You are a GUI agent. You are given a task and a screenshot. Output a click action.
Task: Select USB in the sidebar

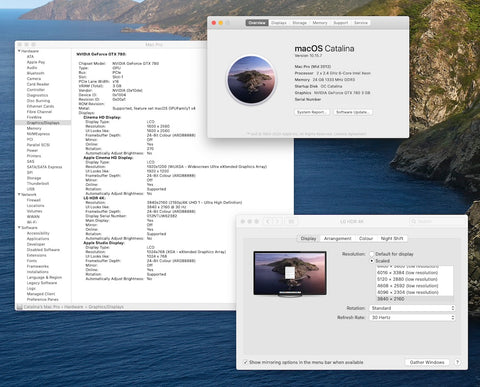[x=30, y=189]
